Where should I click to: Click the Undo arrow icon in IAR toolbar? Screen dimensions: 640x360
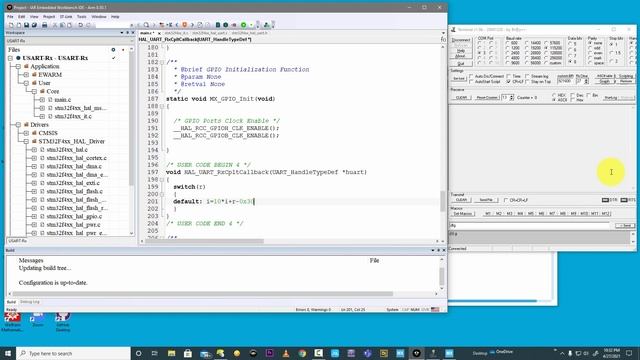(x=80, y=25)
